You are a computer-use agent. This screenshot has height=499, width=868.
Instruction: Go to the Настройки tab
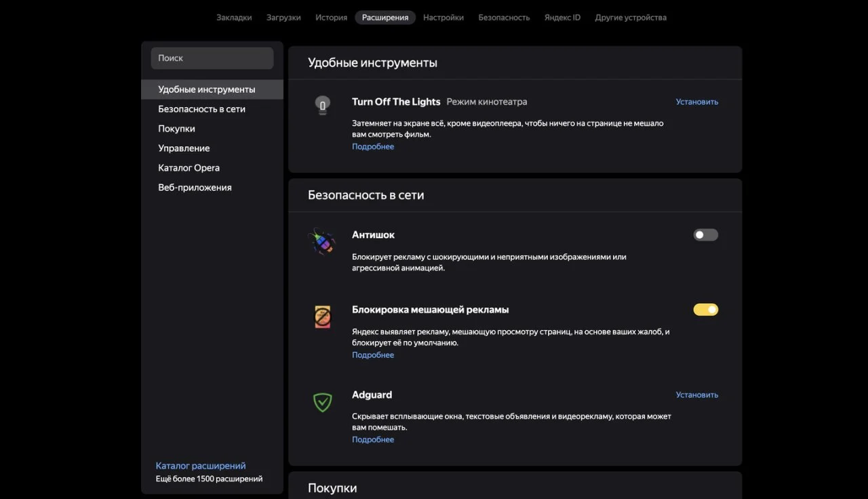443,18
